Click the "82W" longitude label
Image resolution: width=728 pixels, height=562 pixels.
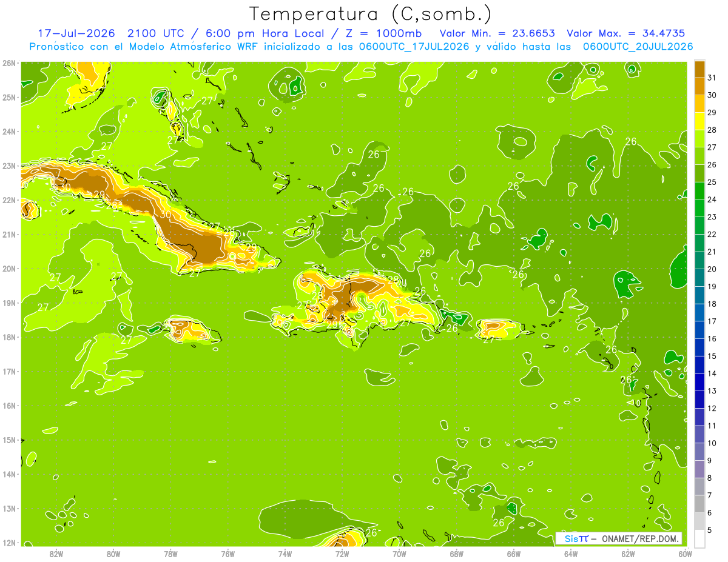point(56,553)
